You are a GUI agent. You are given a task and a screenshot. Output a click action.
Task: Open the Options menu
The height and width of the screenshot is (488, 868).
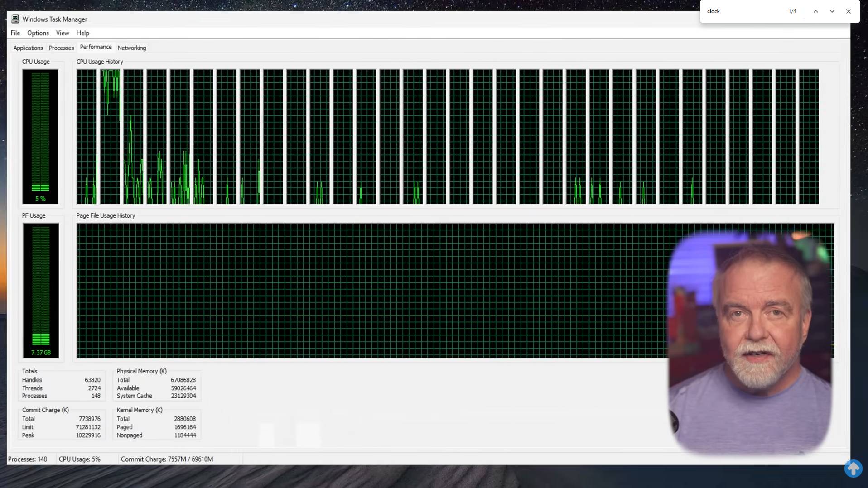click(x=38, y=33)
